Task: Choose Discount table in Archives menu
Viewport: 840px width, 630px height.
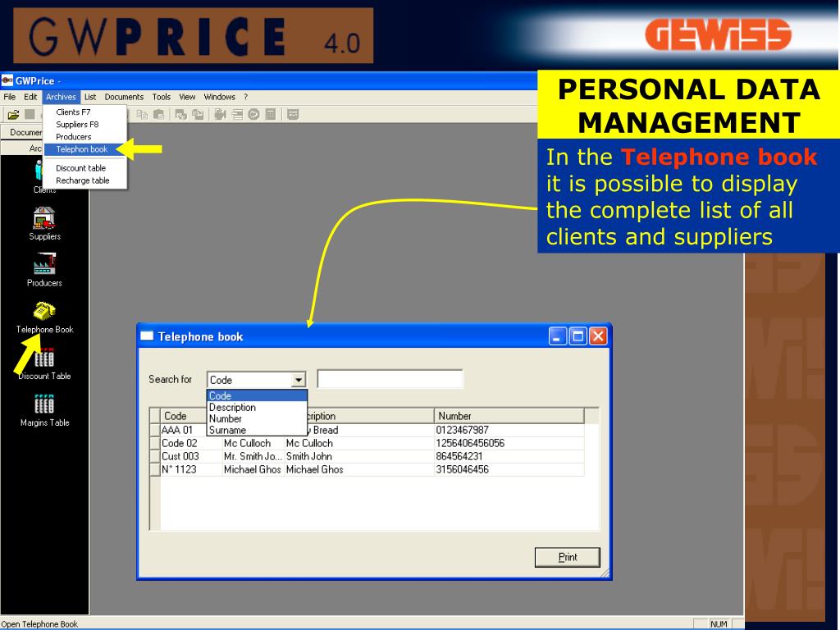Action: (x=85, y=168)
